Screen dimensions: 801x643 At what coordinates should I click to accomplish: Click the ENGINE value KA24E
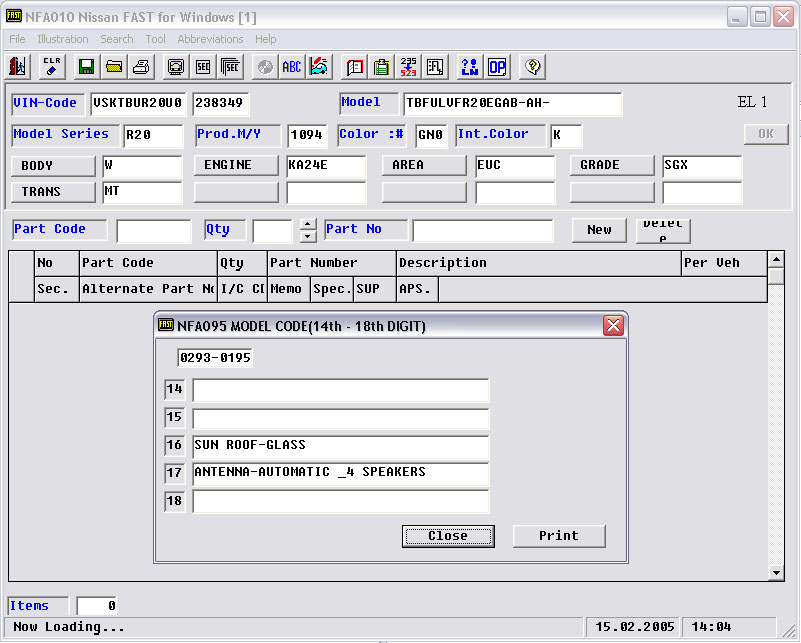point(326,166)
